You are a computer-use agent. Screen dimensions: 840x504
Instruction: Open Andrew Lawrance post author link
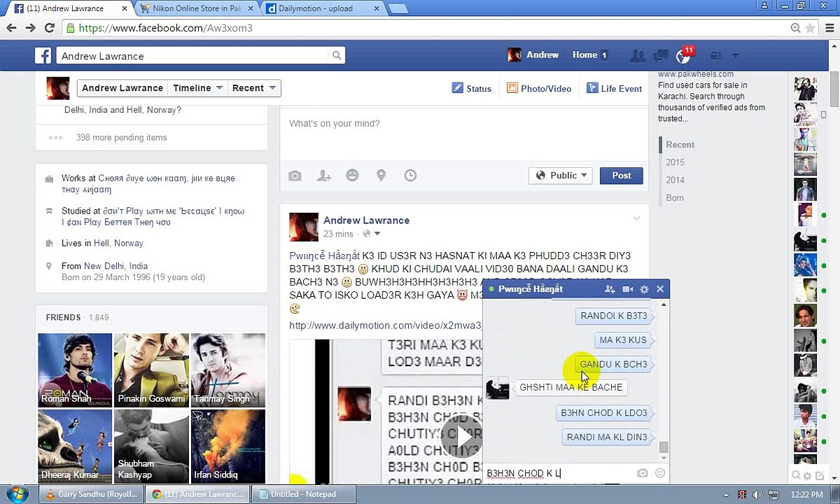click(366, 220)
